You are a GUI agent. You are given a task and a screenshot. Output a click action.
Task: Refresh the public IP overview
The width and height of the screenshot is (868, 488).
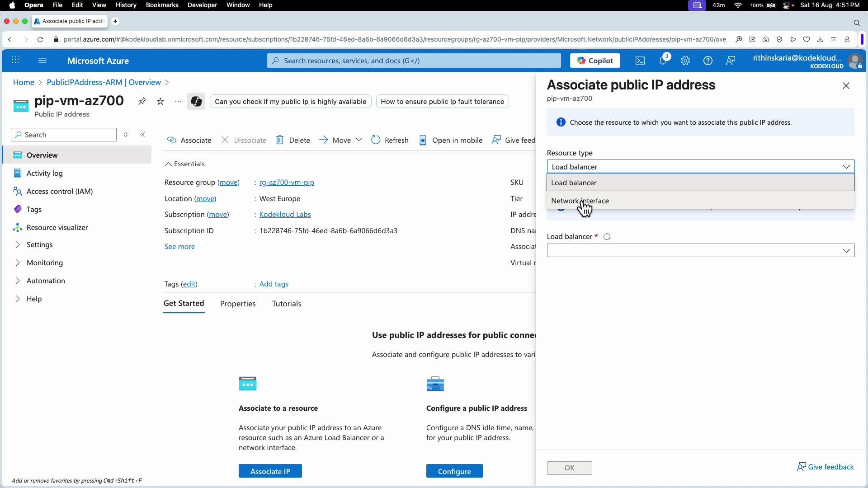[x=390, y=140]
